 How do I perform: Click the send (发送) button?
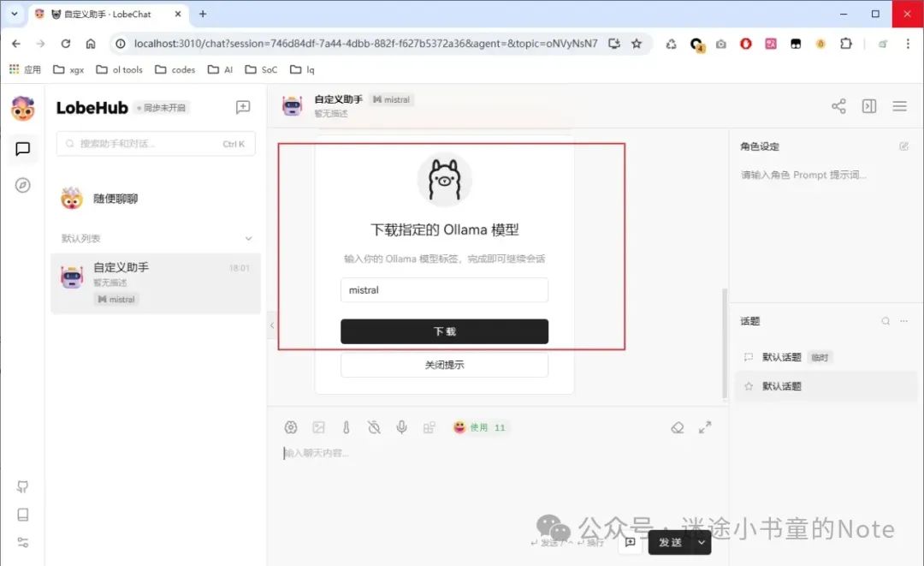(x=671, y=542)
